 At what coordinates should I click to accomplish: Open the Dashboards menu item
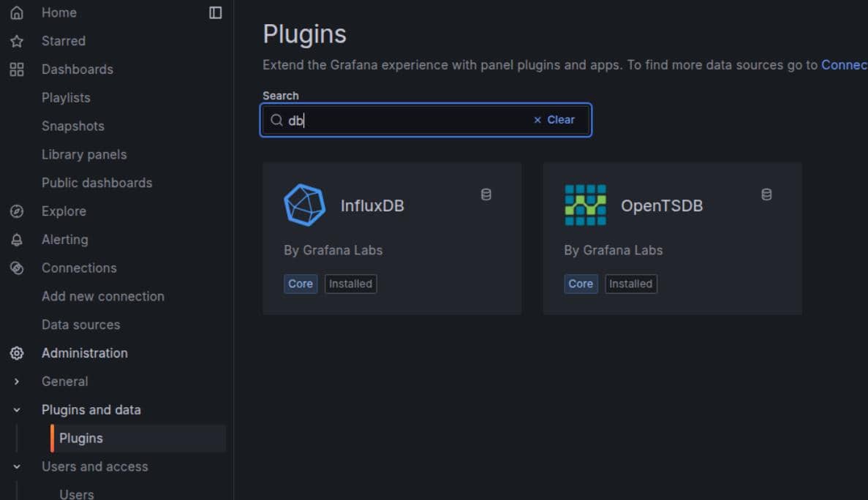(78, 69)
